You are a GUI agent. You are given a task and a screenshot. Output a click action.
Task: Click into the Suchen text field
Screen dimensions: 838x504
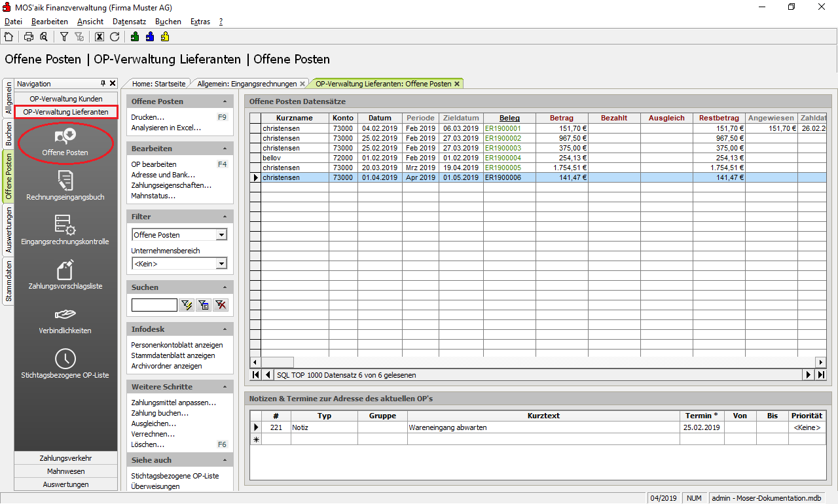[x=154, y=305]
